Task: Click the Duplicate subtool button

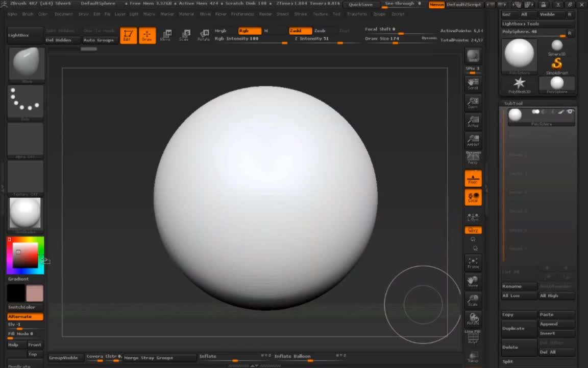Action: coord(513,328)
